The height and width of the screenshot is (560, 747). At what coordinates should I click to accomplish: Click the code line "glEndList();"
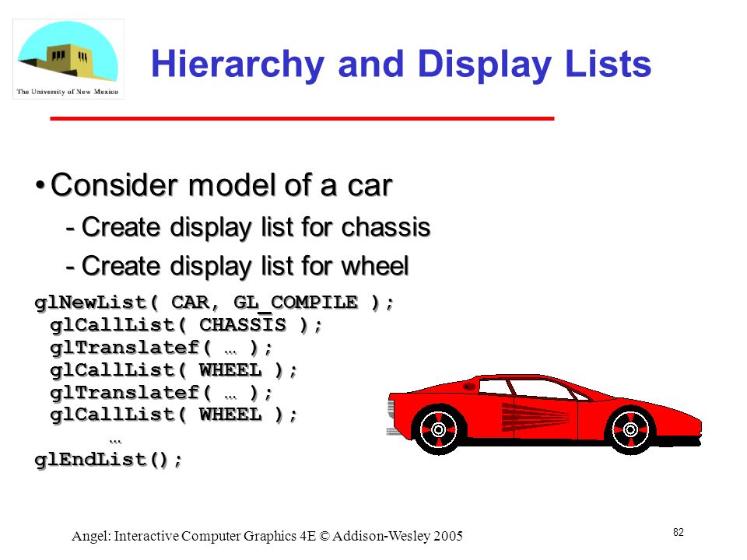point(109,460)
